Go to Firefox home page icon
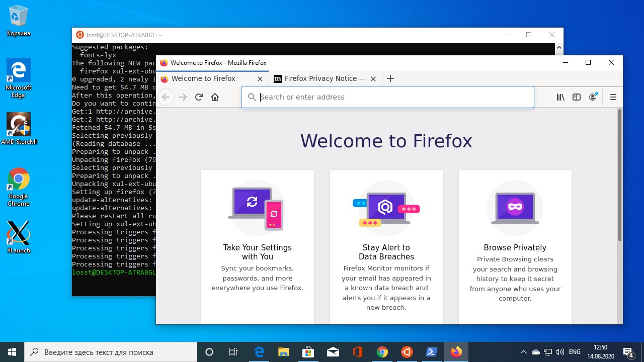 pos(215,97)
